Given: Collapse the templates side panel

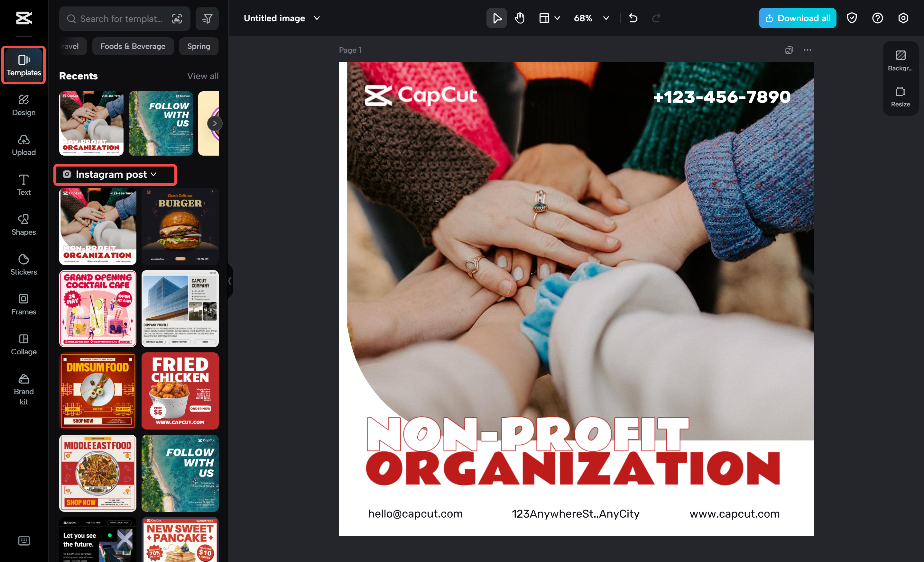Looking at the screenshot, I should point(229,281).
